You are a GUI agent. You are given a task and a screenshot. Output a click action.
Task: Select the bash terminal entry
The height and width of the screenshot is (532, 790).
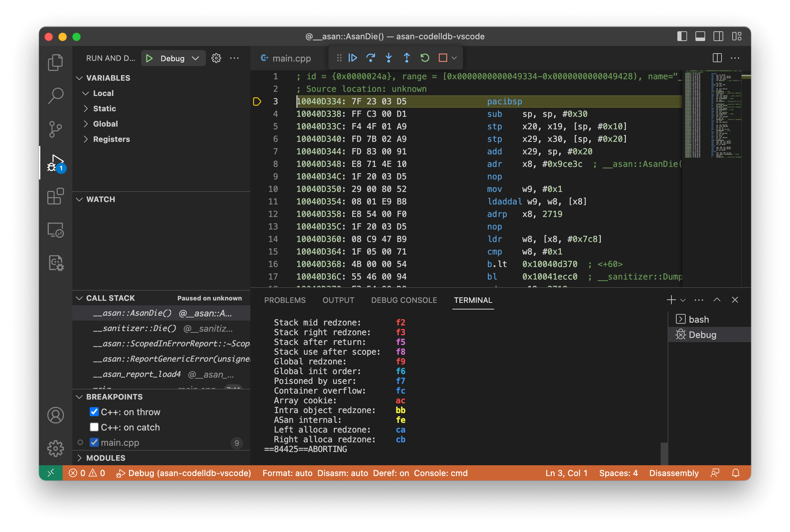point(709,319)
